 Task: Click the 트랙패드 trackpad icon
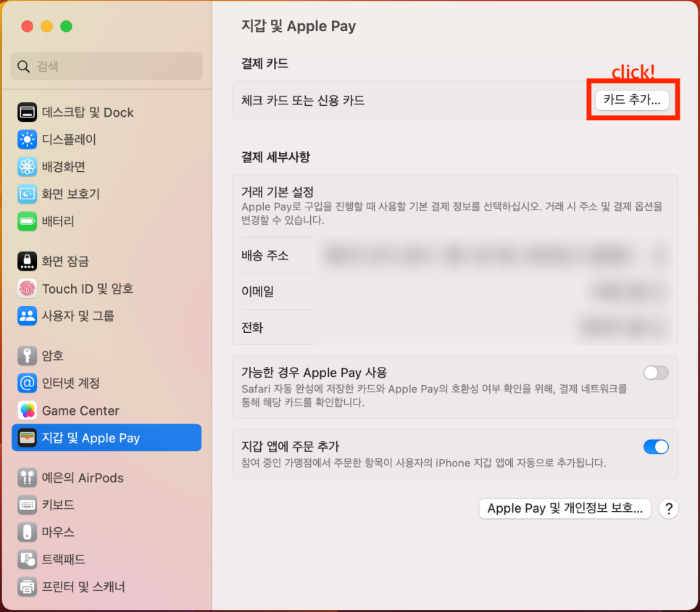pyautogui.click(x=27, y=559)
